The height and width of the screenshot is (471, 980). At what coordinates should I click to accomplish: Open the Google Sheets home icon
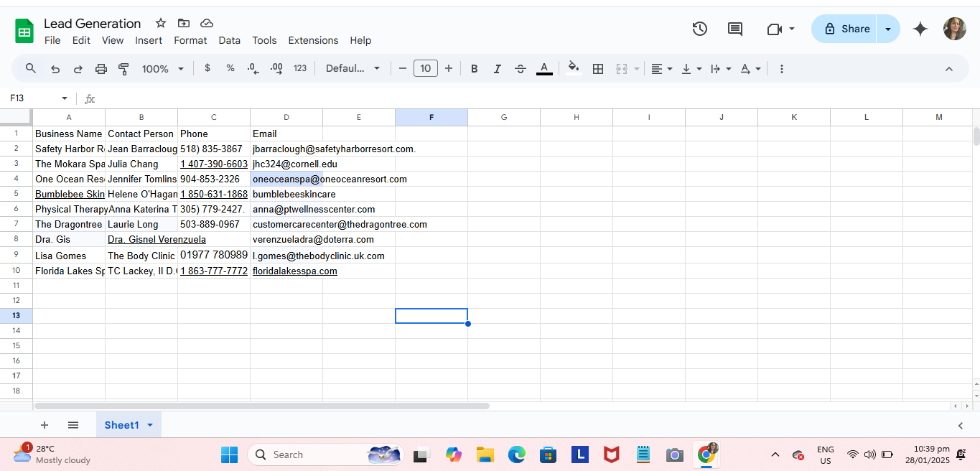(x=24, y=31)
